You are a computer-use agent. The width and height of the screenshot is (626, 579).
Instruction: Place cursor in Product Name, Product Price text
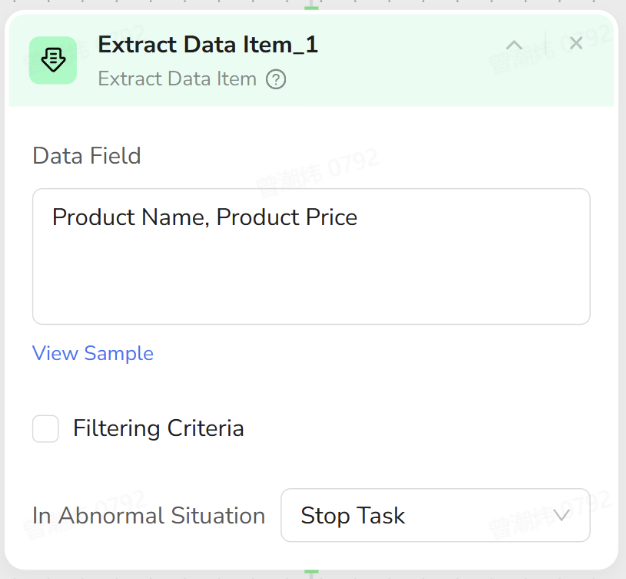click(205, 217)
